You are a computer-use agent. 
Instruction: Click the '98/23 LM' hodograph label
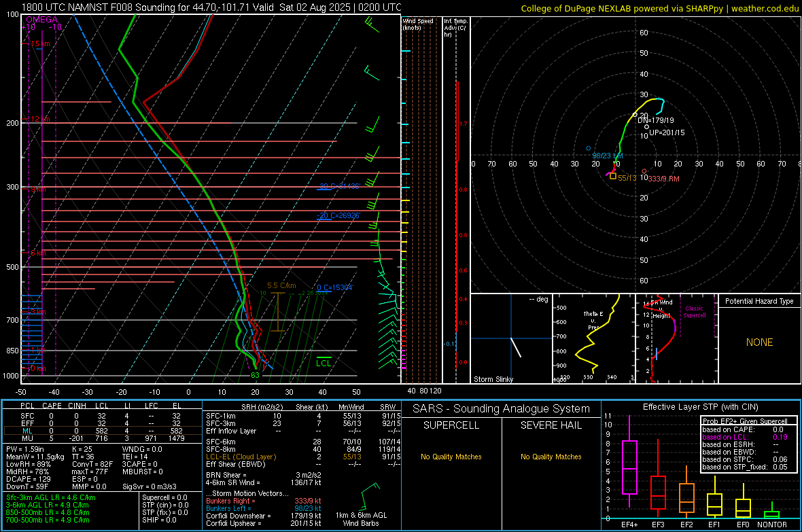click(x=607, y=156)
